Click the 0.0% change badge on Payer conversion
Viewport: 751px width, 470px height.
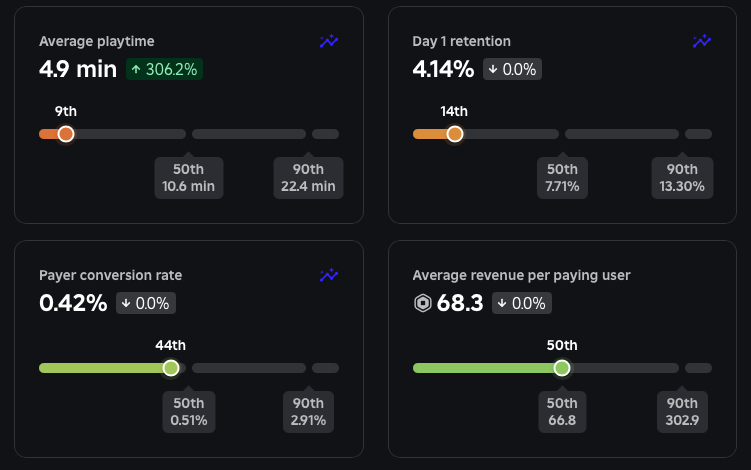point(146,303)
